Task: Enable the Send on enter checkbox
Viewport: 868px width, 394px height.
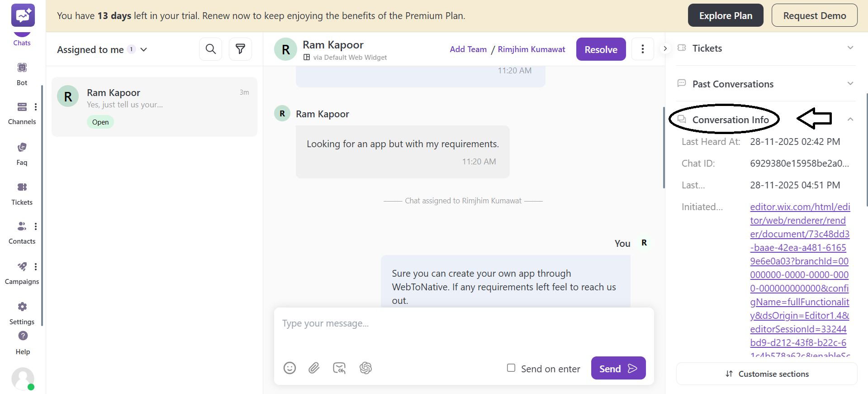Action: click(x=511, y=368)
